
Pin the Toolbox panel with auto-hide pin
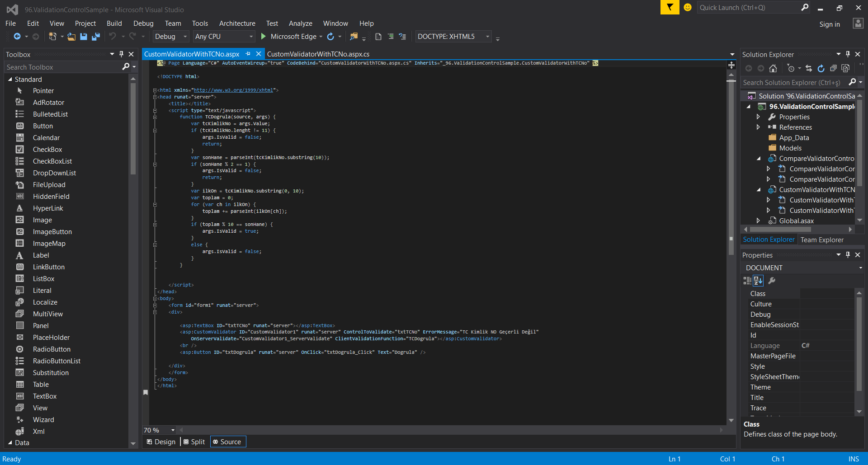(121, 54)
